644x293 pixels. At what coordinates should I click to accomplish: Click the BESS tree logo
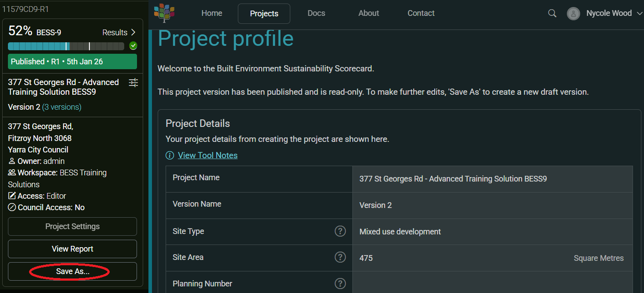pos(163,13)
